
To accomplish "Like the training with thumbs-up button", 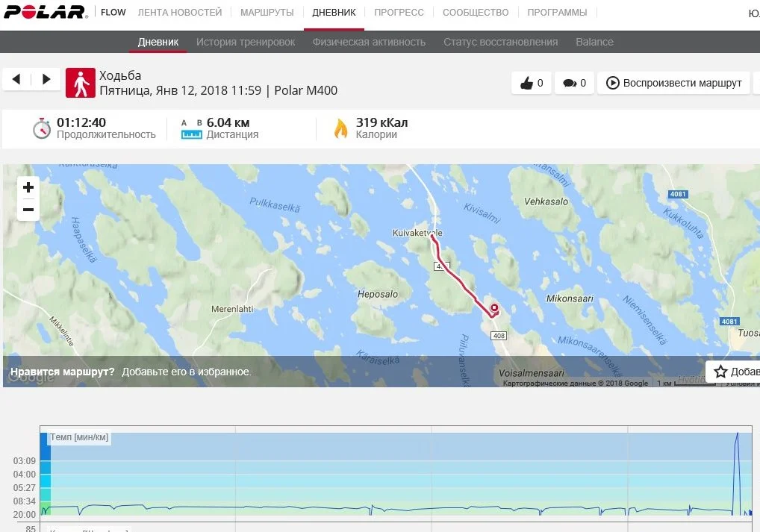I will (532, 84).
